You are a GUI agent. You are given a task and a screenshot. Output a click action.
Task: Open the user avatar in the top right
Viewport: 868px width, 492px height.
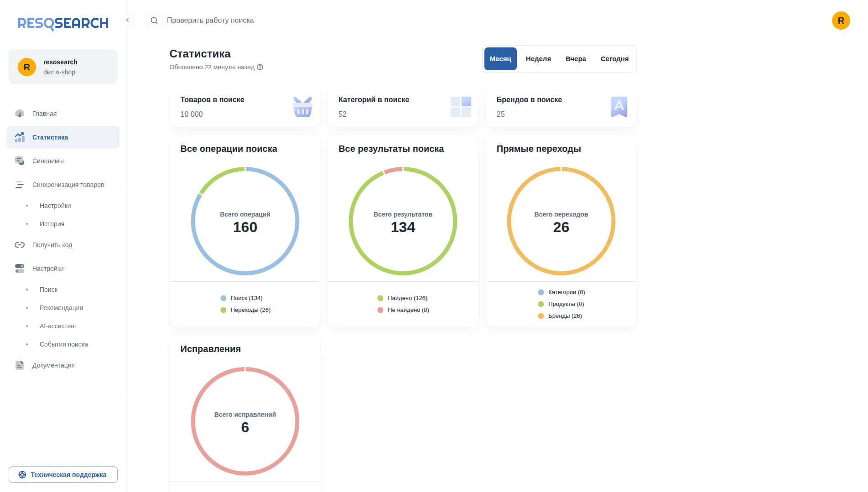tap(841, 21)
